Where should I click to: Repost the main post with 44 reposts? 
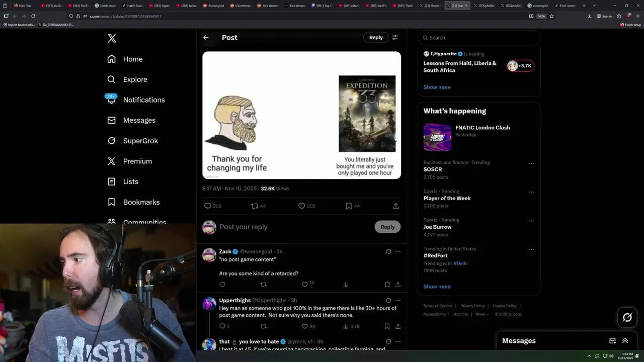click(259, 206)
